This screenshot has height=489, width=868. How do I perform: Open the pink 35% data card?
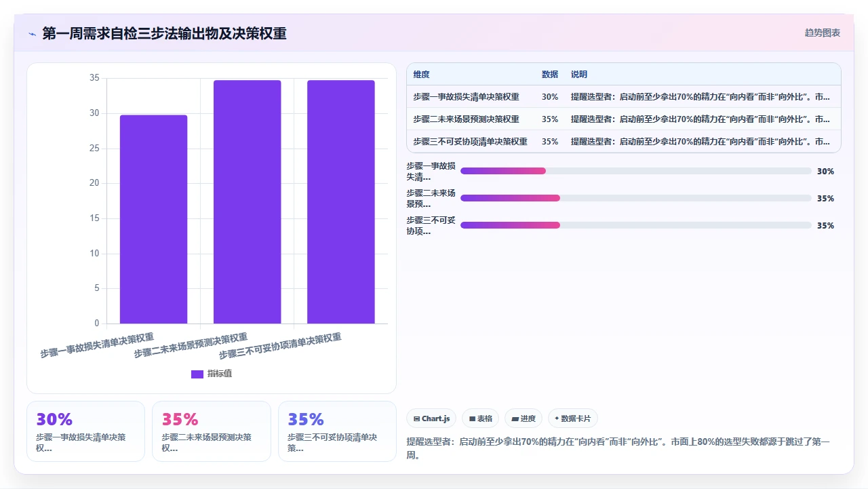[211, 431]
